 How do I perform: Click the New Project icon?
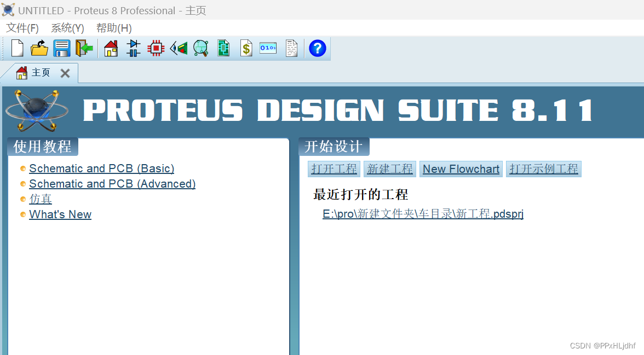18,49
